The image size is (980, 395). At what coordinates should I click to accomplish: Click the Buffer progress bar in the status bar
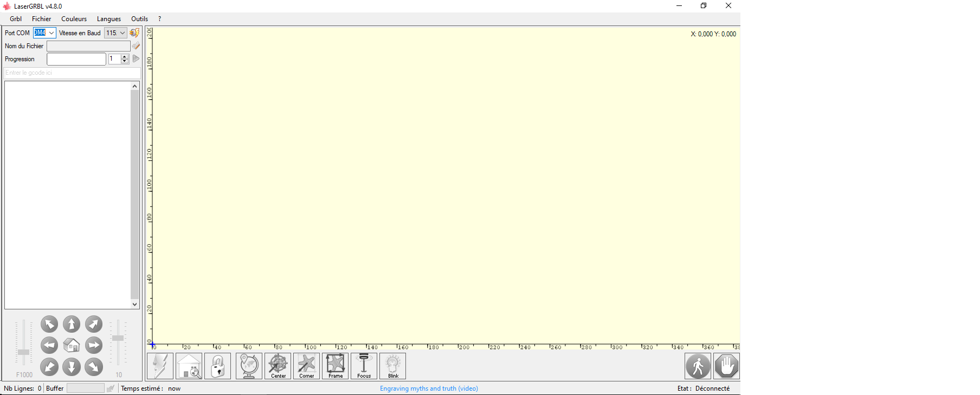click(85, 388)
